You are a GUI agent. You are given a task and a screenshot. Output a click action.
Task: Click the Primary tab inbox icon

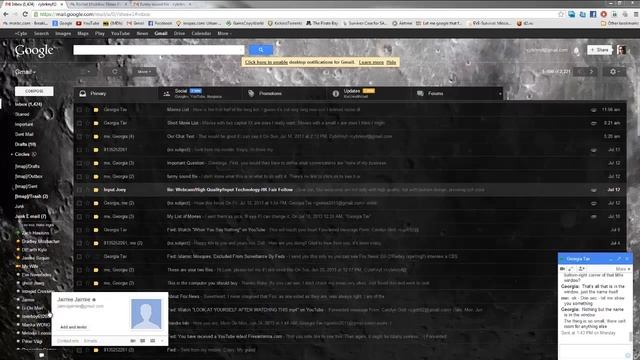pos(83,93)
